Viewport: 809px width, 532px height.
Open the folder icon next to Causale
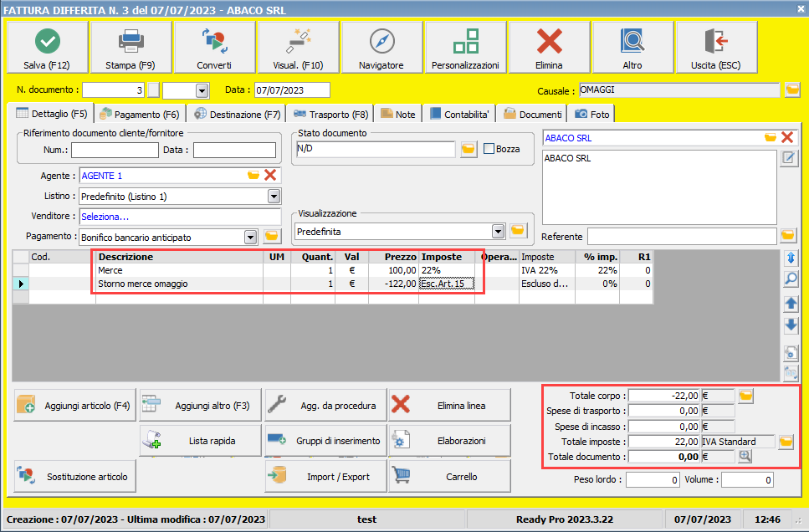point(792,90)
